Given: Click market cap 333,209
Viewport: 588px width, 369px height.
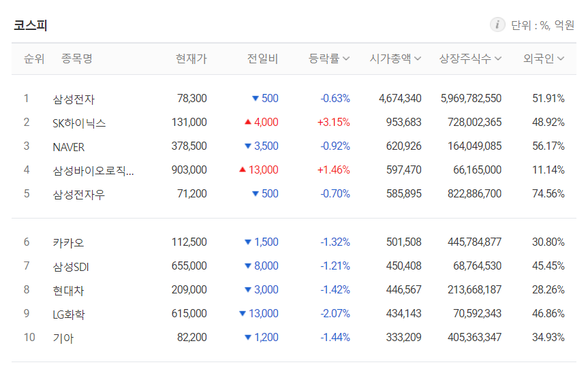Looking at the screenshot, I should (404, 337).
